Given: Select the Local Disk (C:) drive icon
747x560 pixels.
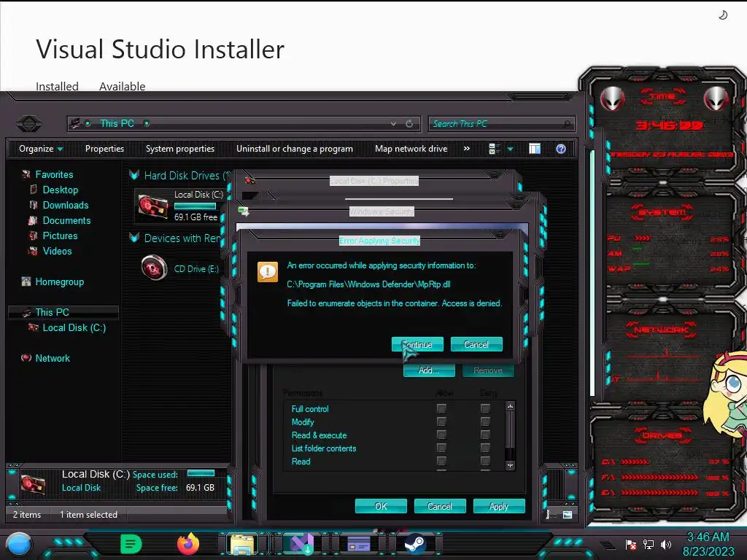Looking at the screenshot, I should (153, 206).
